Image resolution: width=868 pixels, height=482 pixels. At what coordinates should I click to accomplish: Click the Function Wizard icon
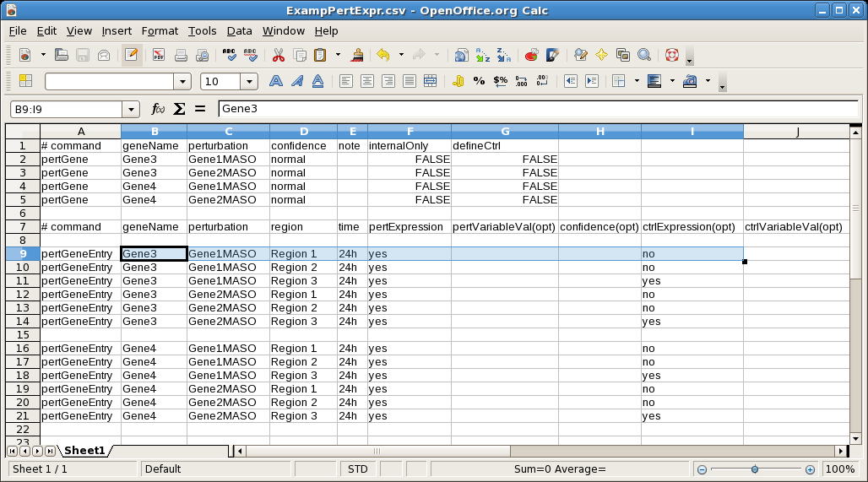(x=158, y=109)
